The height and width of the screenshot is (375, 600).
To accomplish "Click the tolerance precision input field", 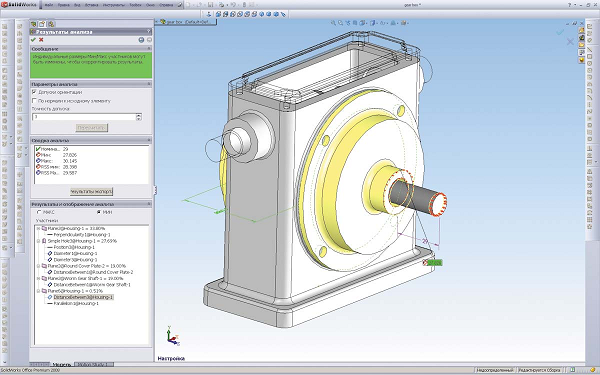I will click(84, 117).
